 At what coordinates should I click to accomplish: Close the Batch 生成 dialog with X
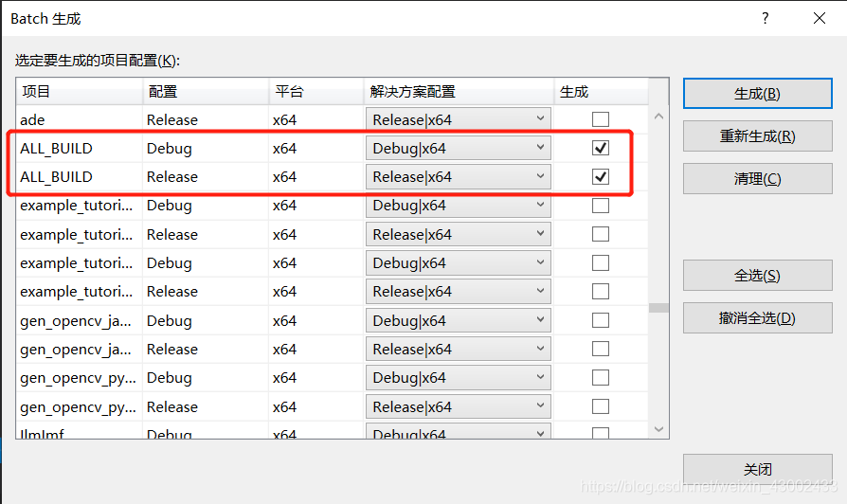pyautogui.click(x=819, y=18)
